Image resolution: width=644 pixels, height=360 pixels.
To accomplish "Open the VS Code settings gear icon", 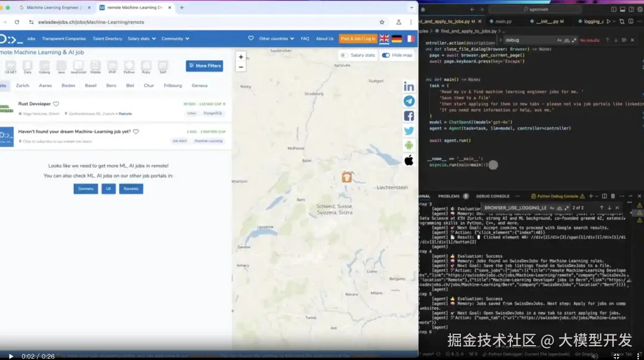I will 640,10.
